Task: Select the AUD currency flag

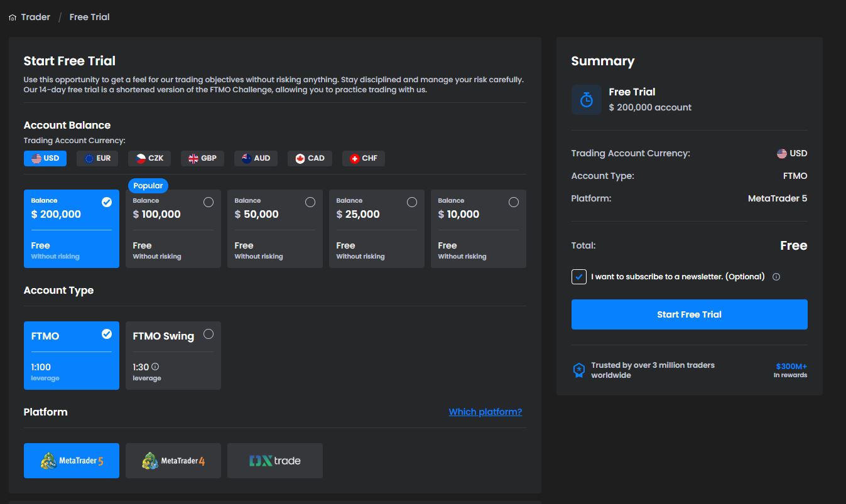Action: point(246,158)
